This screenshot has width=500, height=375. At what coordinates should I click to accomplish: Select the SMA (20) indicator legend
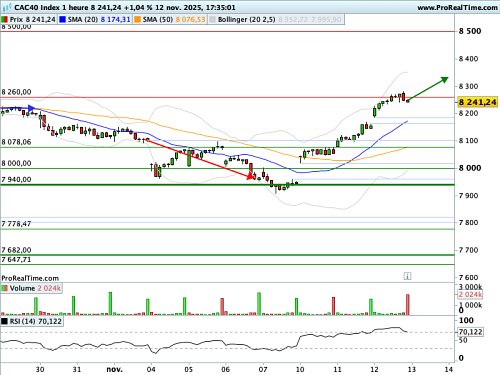tap(95, 20)
